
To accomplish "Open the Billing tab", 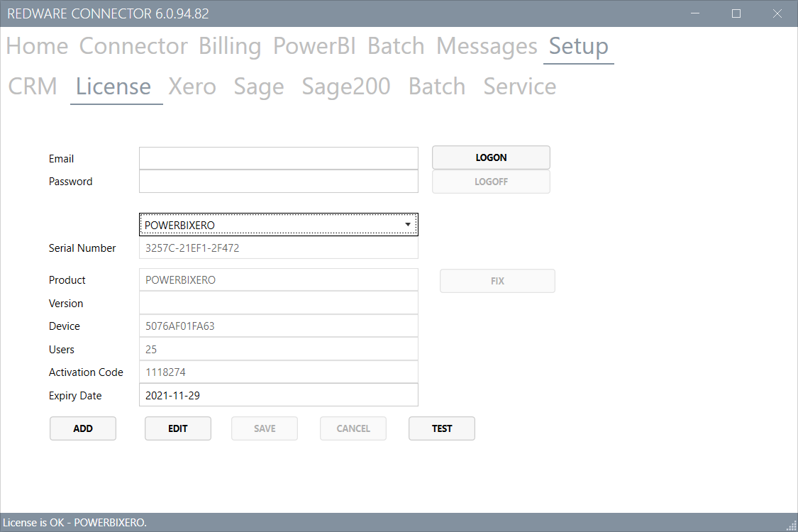I will point(230,46).
